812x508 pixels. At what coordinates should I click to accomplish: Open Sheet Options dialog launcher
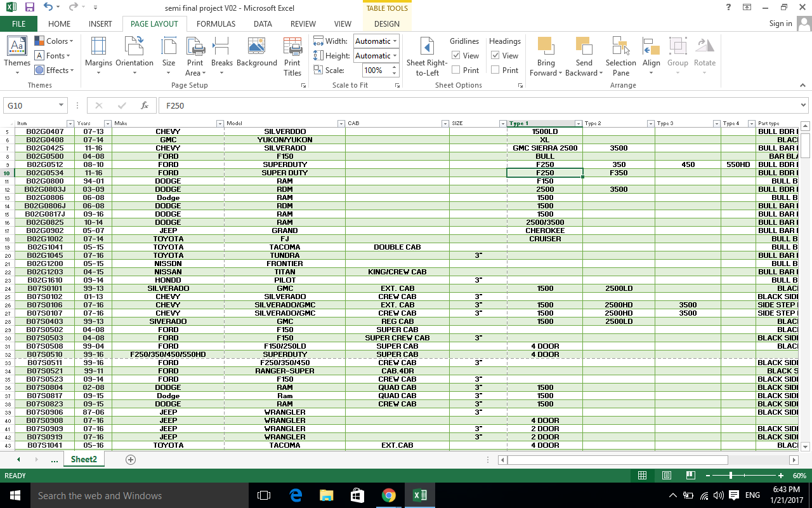[x=520, y=85]
